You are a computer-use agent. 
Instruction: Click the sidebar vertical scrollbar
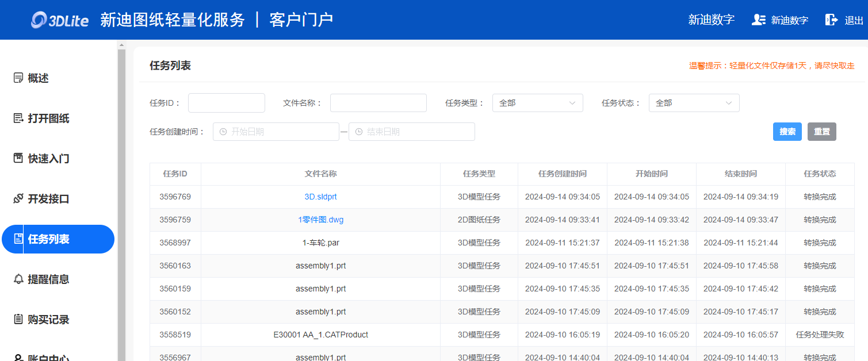pos(121,201)
